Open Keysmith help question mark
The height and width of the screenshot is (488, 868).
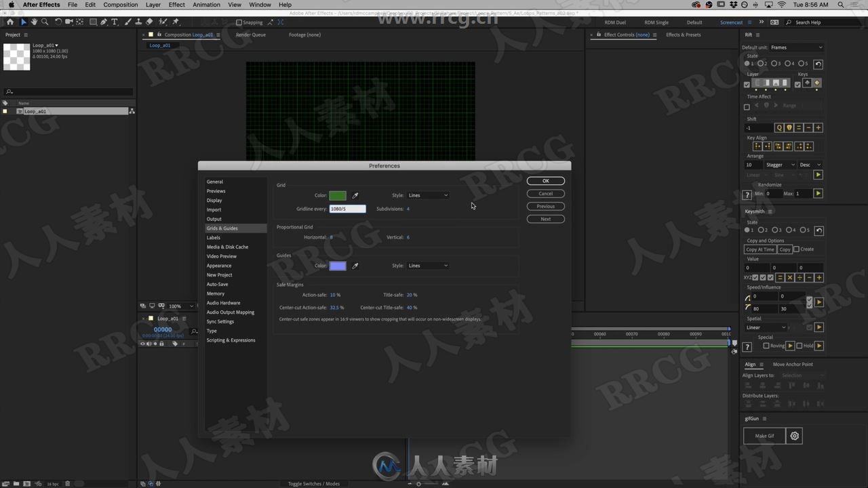click(x=747, y=347)
